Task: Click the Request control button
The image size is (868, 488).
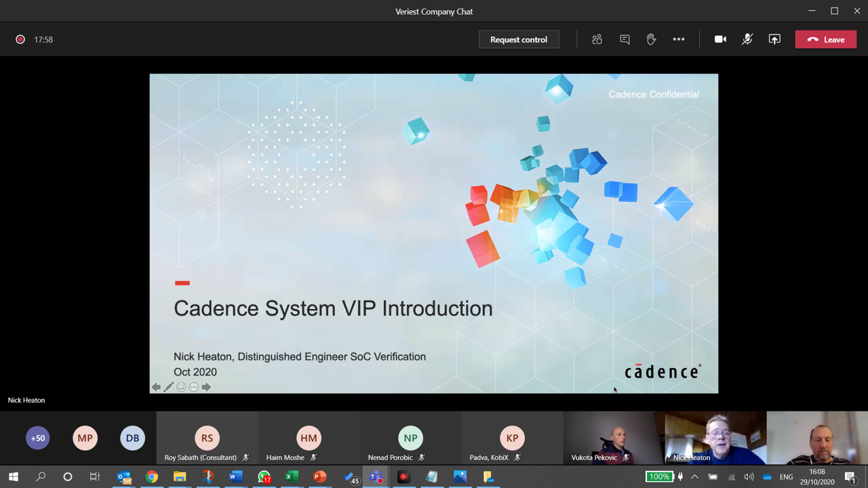Action: (519, 39)
